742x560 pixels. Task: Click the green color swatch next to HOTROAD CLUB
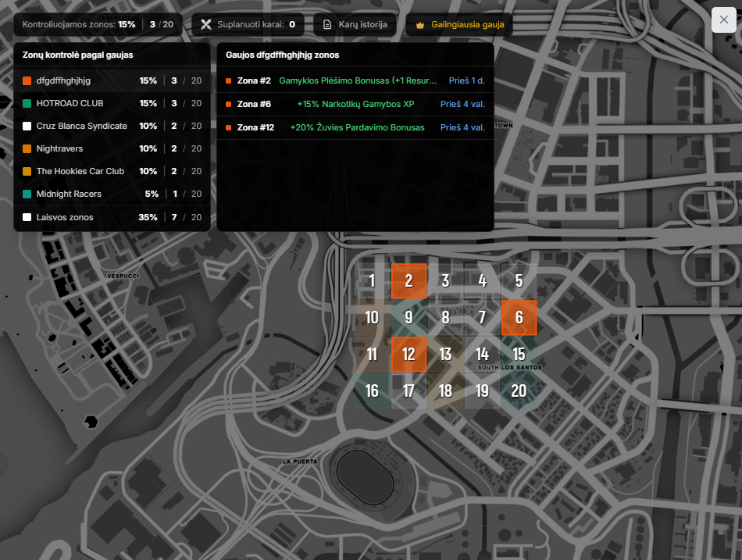(27, 104)
